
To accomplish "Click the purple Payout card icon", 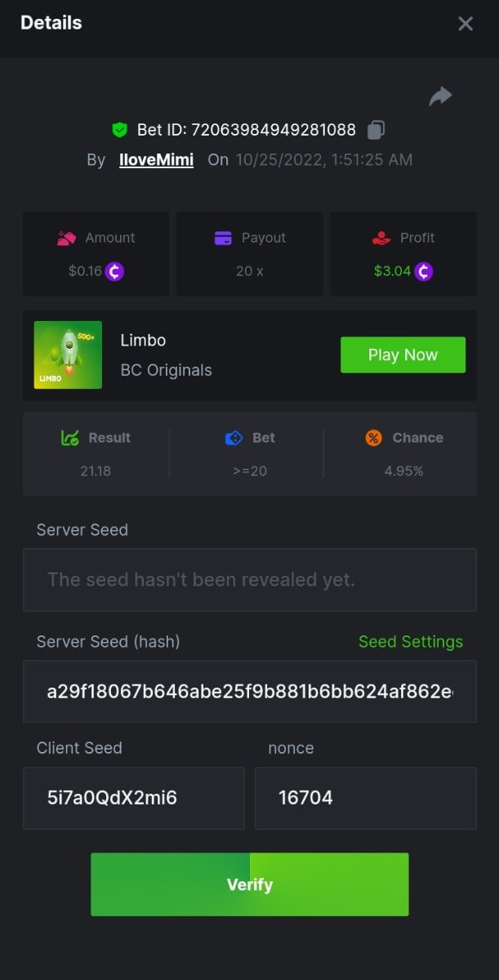I will [x=223, y=238].
